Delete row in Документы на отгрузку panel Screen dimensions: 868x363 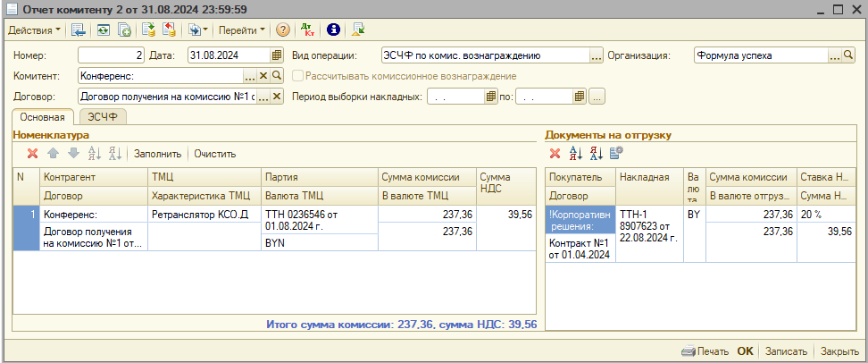coord(555,154)
